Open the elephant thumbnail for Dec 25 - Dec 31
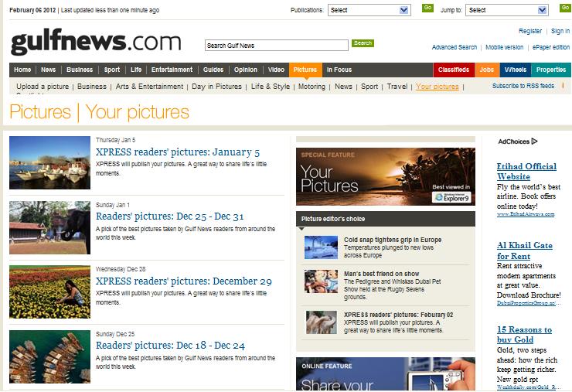The image size is (572, 392). (x=49, y=227)
